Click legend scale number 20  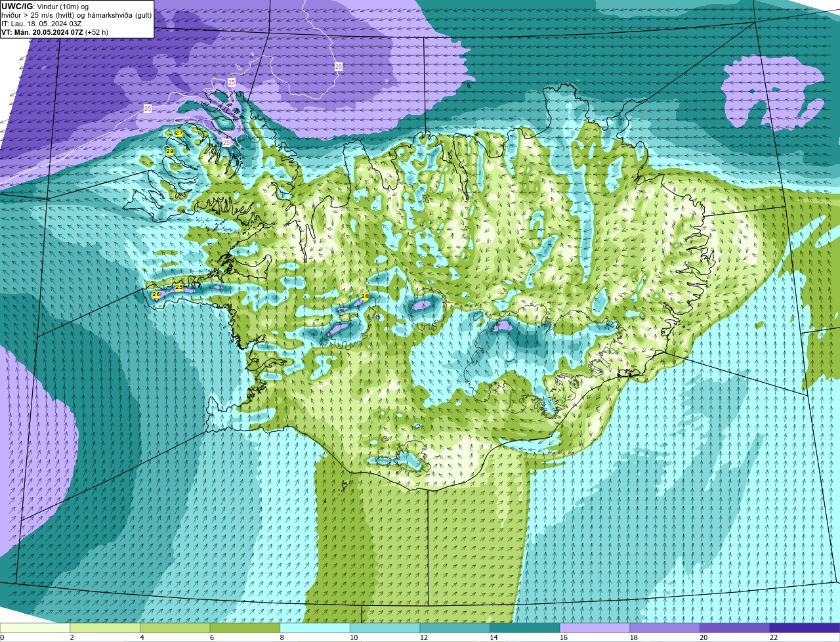click(703, 637)
